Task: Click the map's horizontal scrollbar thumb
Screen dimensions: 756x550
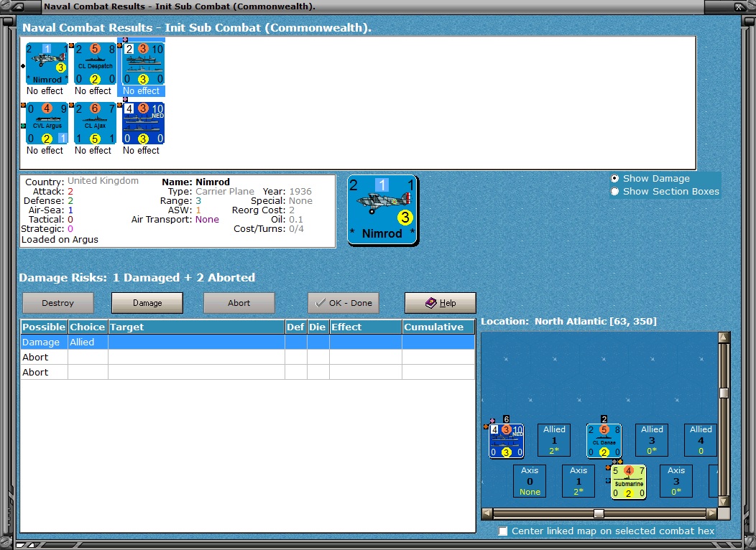Action: [599, 513]
